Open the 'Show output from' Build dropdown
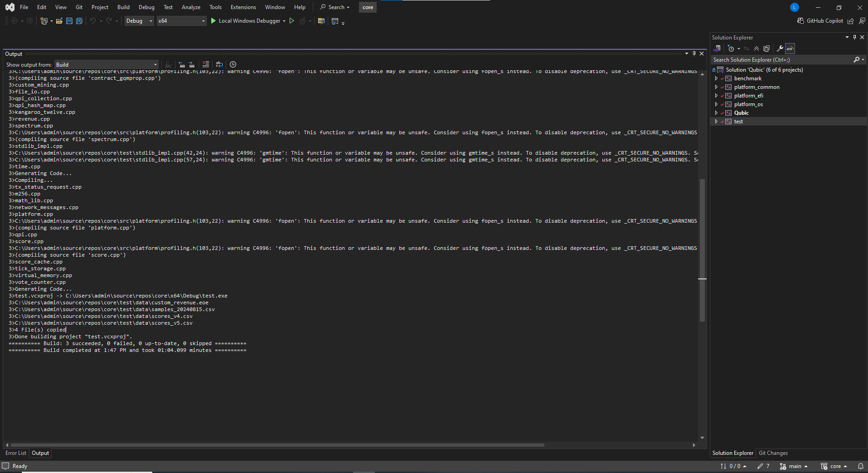The height and width of the screenshot is (473, 868). pyautogui.click(x=107, y=65)
